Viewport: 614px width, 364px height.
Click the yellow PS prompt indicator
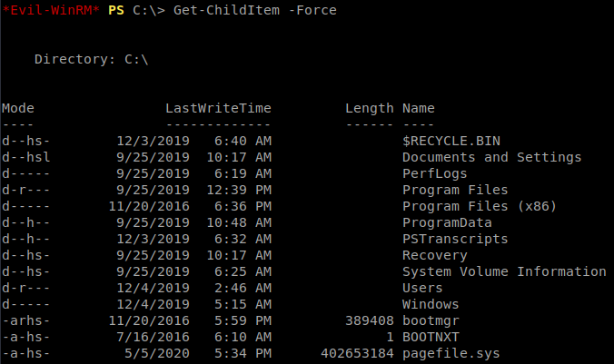coord(116,10)
